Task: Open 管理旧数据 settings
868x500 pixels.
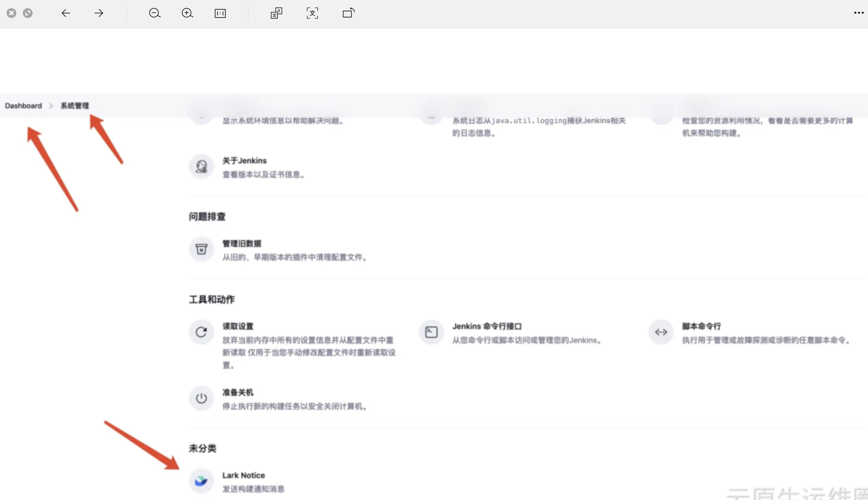Action: [242, 243]
